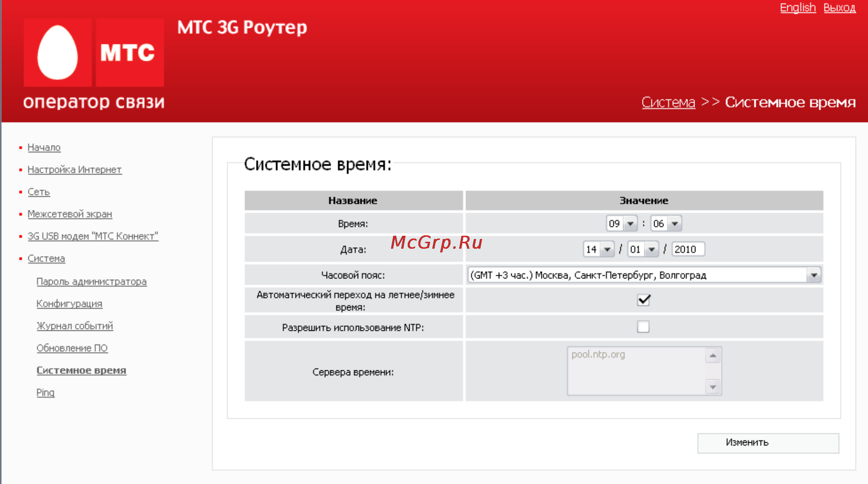Click the time servers scroll up arrow
The image size is (868, 484).
(713, 355)
